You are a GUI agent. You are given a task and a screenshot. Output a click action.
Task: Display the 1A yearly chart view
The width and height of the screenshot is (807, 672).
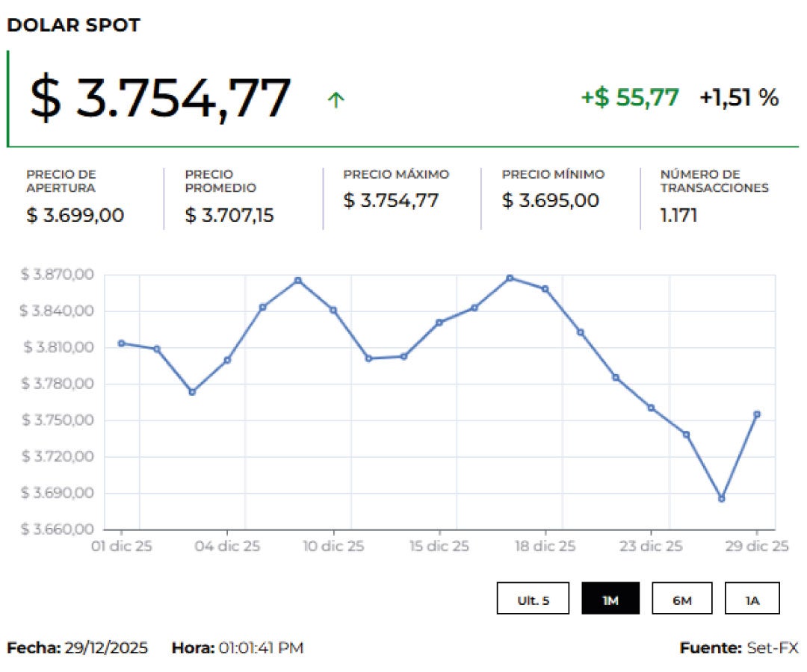coord(752,598)
